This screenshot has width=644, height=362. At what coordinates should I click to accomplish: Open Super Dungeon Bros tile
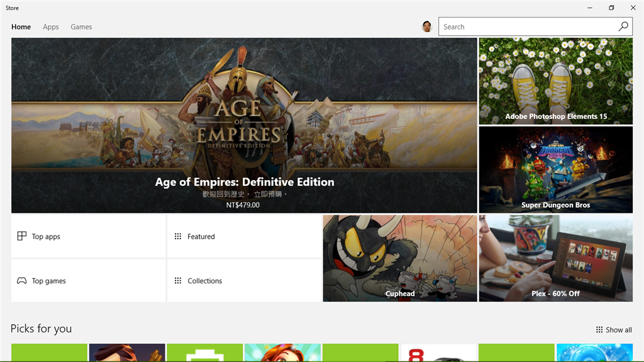click(556, 169)
